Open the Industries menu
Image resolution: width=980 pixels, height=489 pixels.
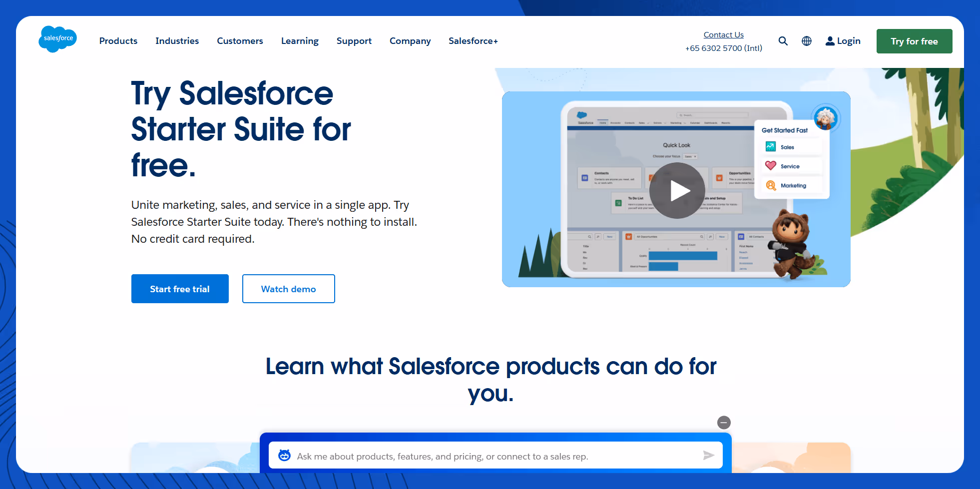pos(177,41)
